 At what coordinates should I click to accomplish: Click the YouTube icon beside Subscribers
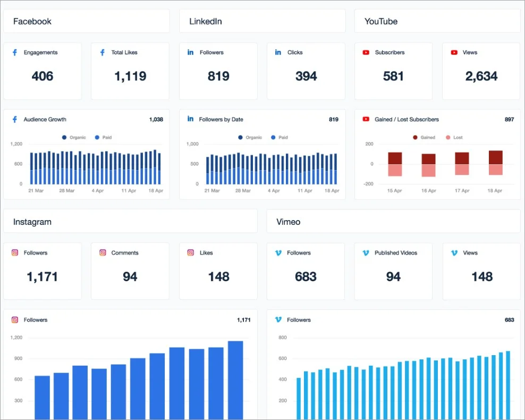pos(366,53)
